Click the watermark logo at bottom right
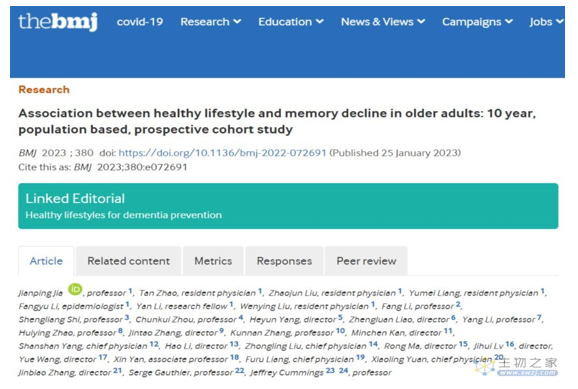The width and height of the screenshot is (578, 389). [x=516, y=366]
